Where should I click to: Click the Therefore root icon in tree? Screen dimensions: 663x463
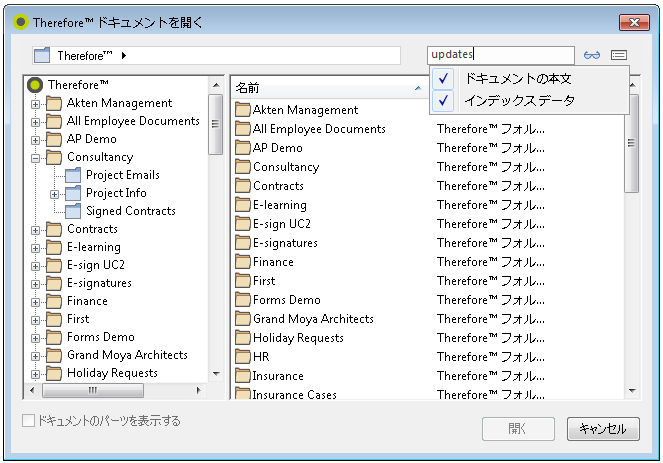[x=35, y=85]
